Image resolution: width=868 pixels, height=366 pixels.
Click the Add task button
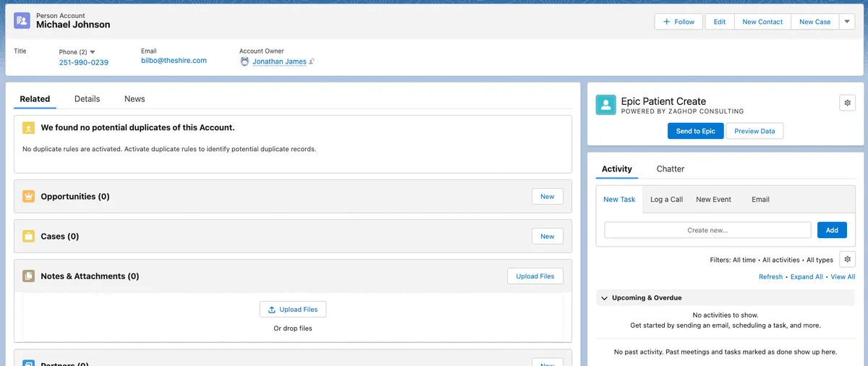[x=832, y=230]
